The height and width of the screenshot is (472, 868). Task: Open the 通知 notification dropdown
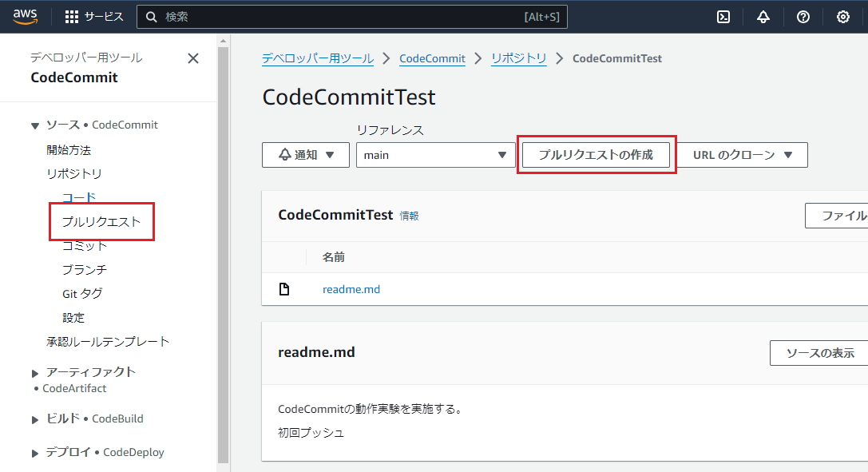point(305,154)
